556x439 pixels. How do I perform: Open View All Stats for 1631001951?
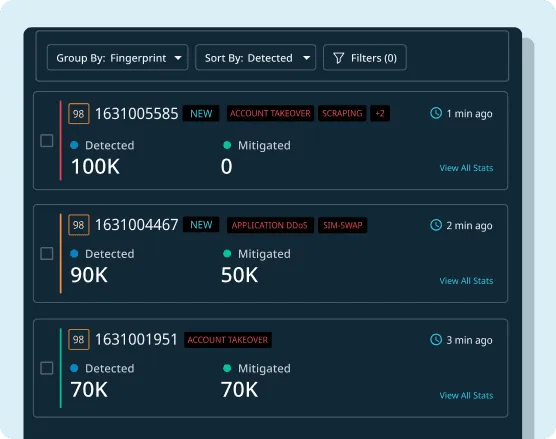[466, 395]
